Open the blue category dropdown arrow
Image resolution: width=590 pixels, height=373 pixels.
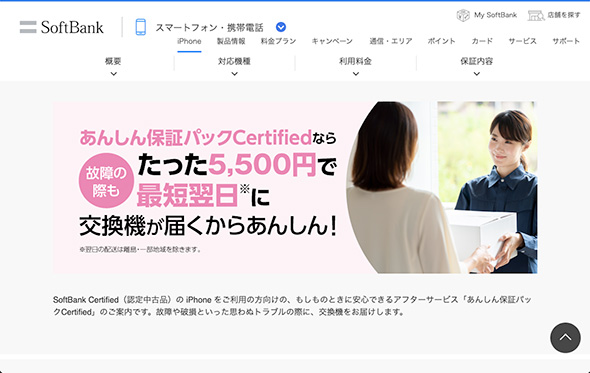point(281,27)
